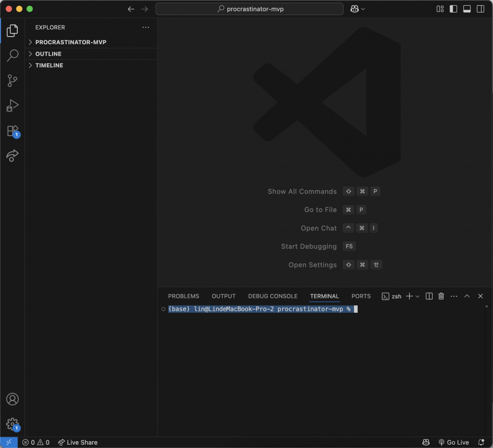Open terminal panel more actions menu
Screen dimensions: 493x448
click(454, 296)
